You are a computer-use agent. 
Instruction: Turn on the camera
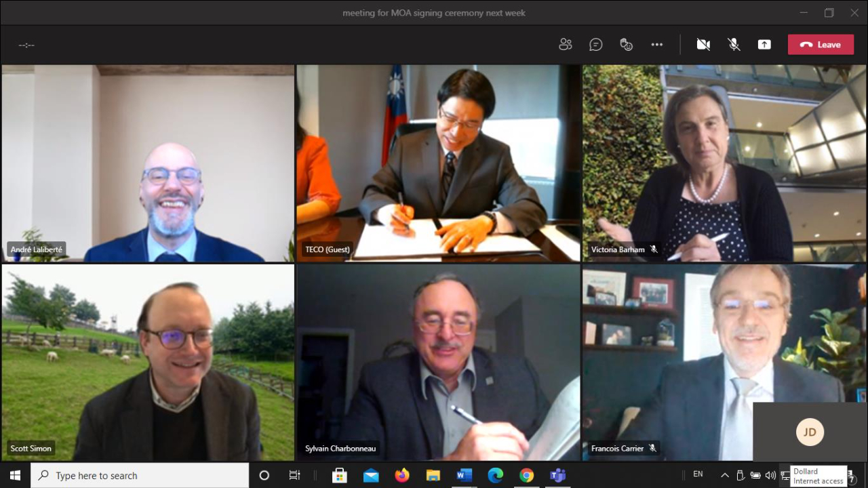pyautogui.click(x=703, y=45)
